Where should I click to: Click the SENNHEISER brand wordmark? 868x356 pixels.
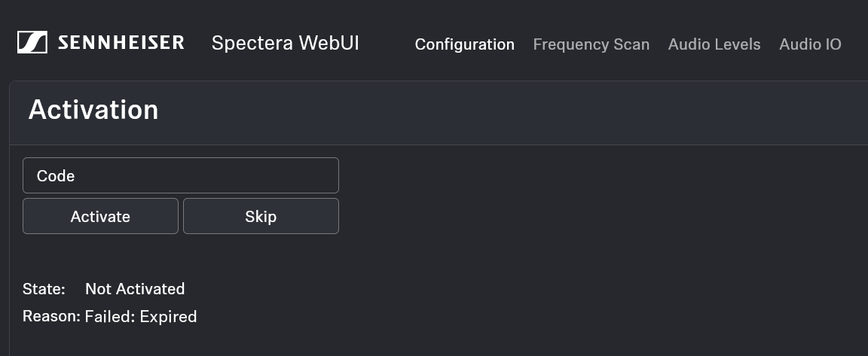point(121,43)
